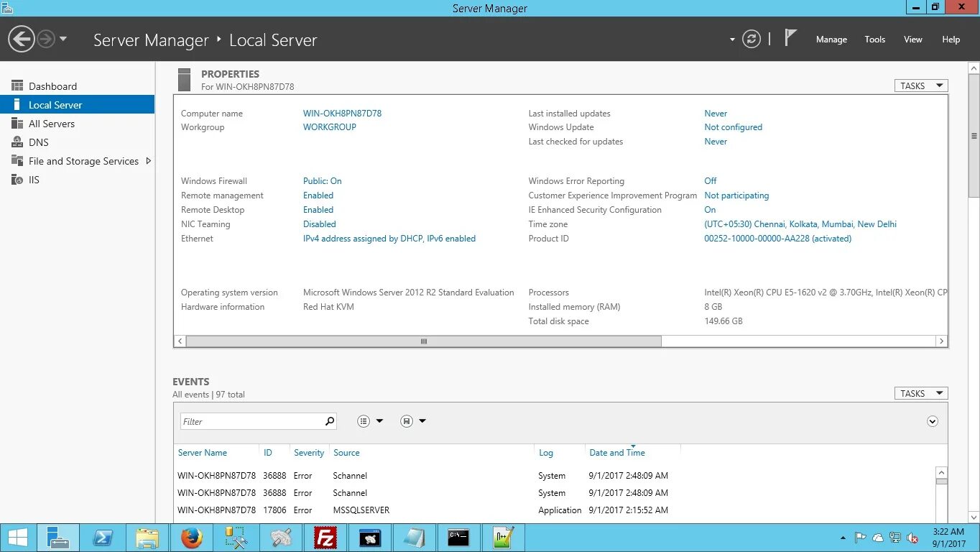Sort events by Date and Time column
The width and height of the screenshot is (980, 552).
pos(617,453)
